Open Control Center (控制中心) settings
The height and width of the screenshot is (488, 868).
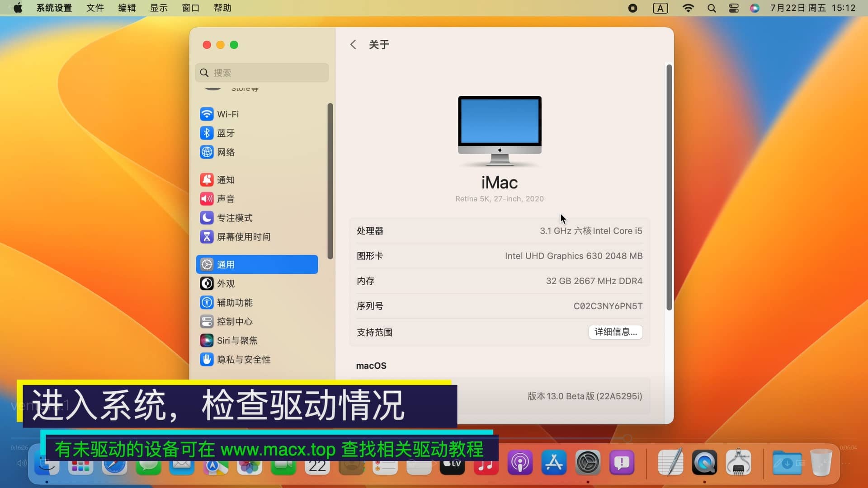click(234, 322)
